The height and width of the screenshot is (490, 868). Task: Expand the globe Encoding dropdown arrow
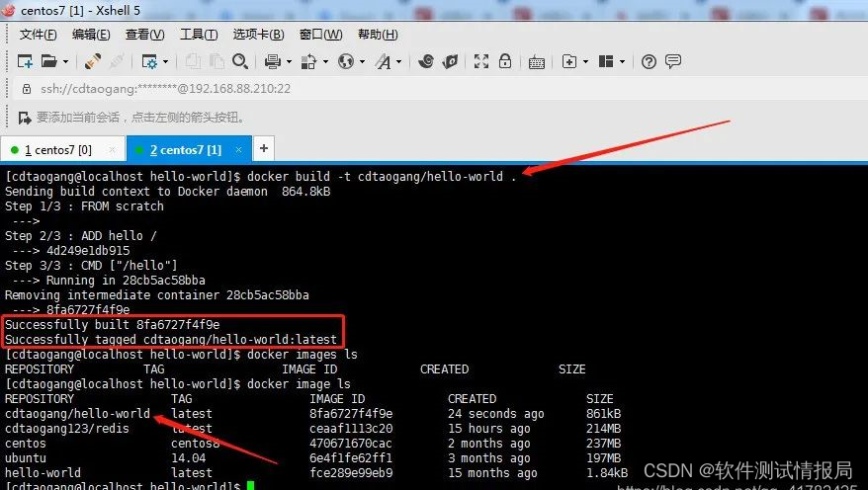[362, 62]
